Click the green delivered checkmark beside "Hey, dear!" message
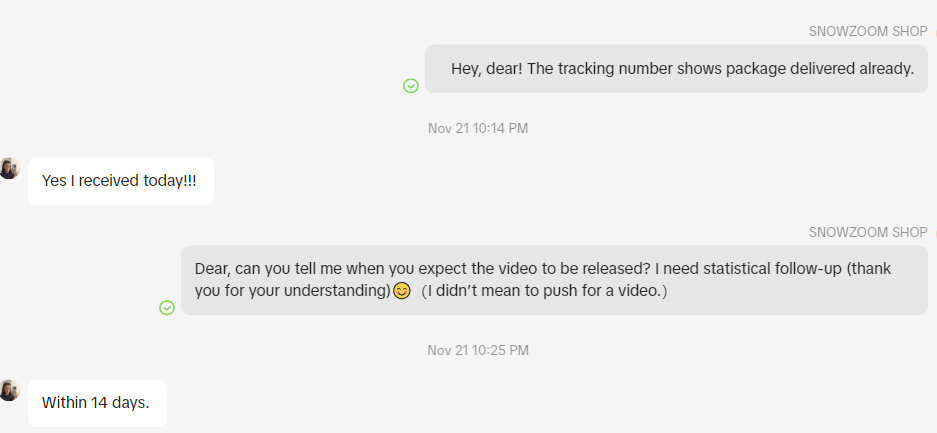 tap(411, 86)
